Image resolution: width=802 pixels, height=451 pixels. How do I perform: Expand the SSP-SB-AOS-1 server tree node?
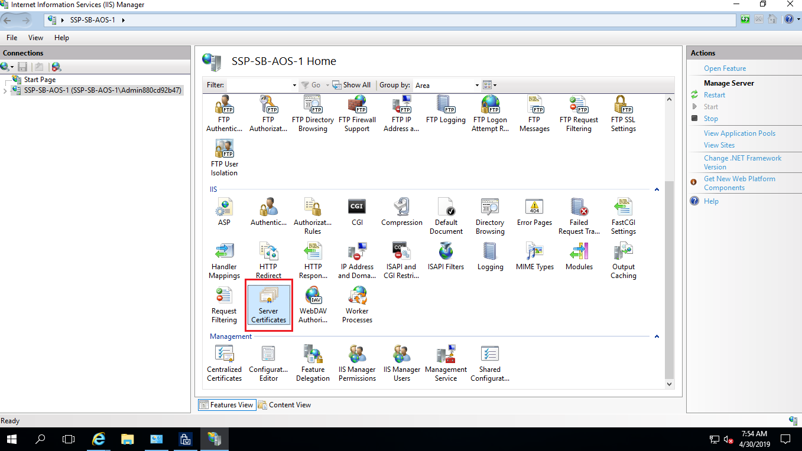click(x=6, y=91)
